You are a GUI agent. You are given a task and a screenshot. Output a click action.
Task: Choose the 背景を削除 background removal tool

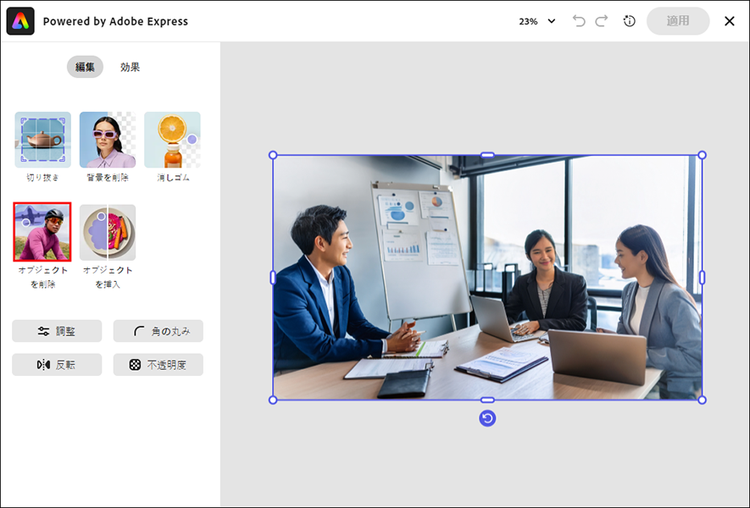click(x=107, y=139)
